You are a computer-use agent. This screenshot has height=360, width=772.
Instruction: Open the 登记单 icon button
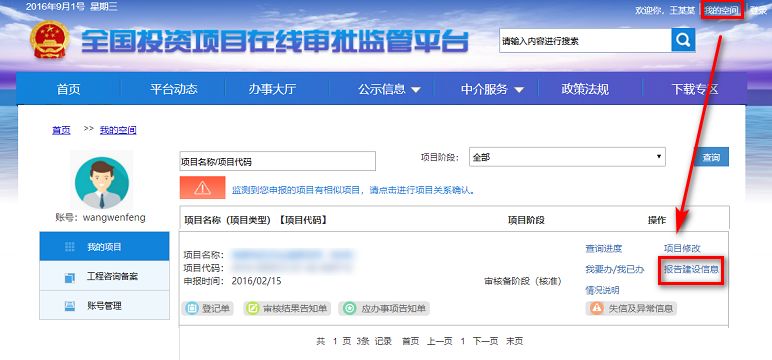pyautogui.click(x=208, y=309)
